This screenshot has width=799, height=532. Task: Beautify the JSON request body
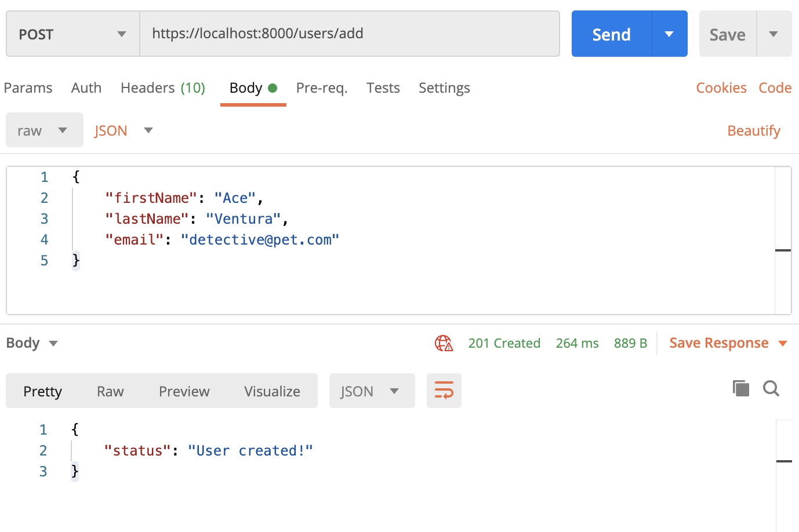(x=754, y=130)
